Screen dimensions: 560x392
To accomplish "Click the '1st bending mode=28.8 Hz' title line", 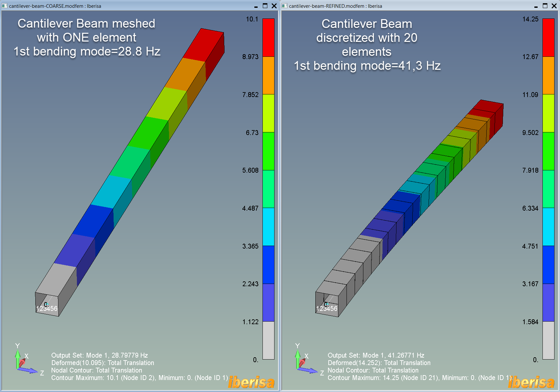I will 87,52.
